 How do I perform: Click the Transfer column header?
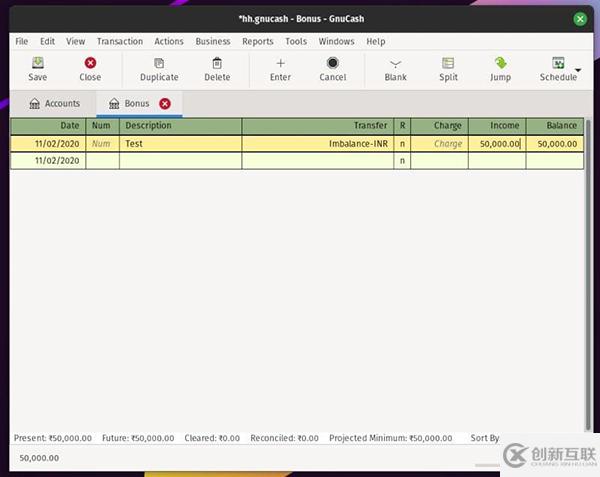[x=318, y=126]
